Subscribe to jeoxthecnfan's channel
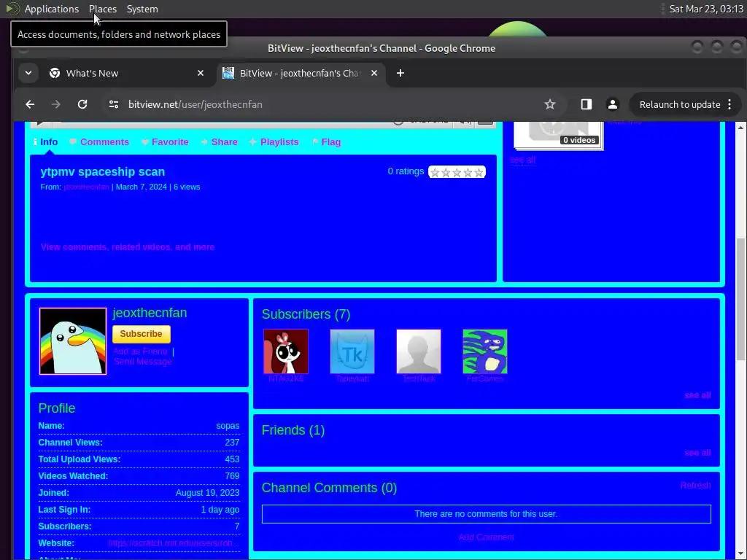This screenshot has width=747, height=560. 141,334
